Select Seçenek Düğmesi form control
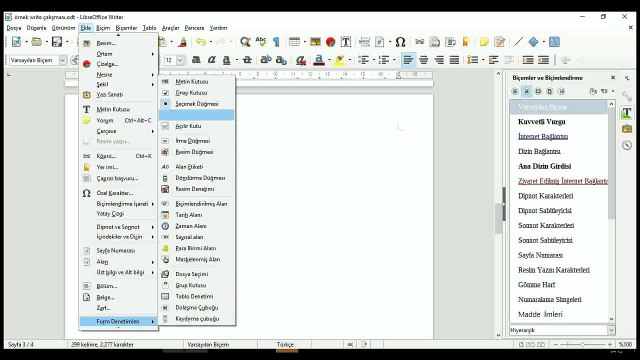 pos(197,104)
